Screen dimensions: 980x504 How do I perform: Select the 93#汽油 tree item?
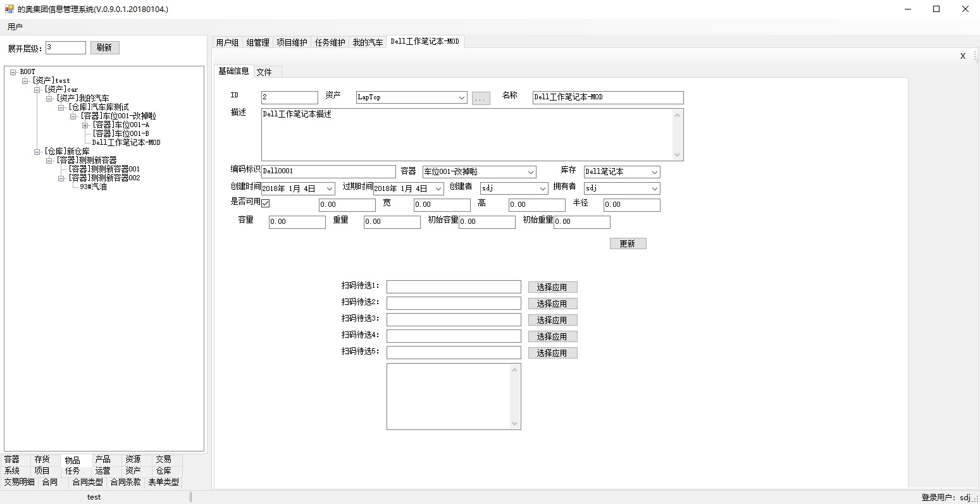tap(92, 187)
